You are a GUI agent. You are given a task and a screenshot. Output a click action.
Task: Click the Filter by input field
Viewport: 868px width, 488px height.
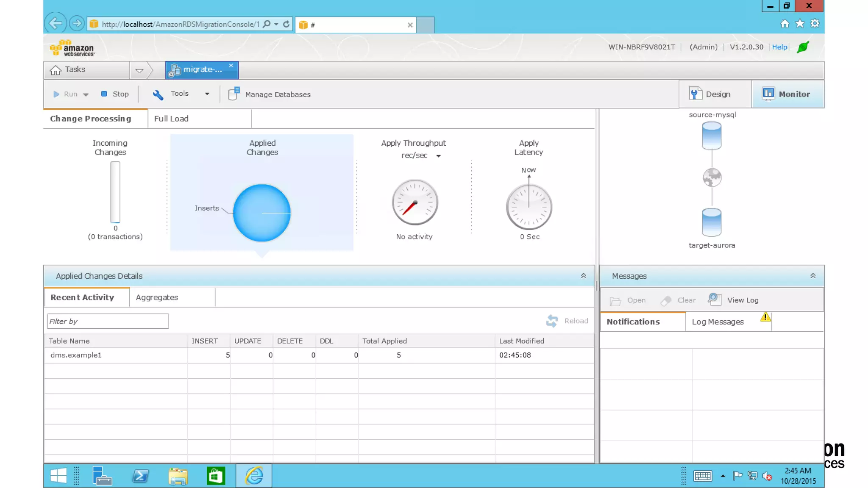[108, 321]
